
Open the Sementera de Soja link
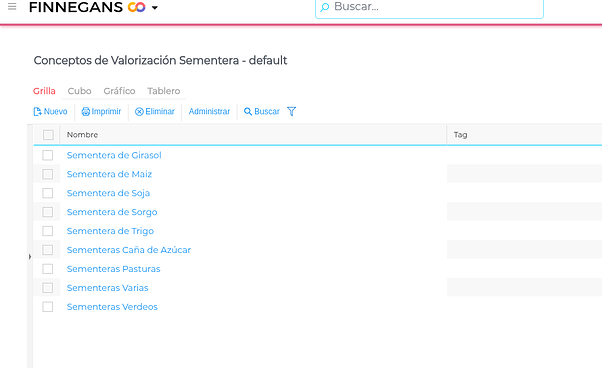click(x=108, y=193)
